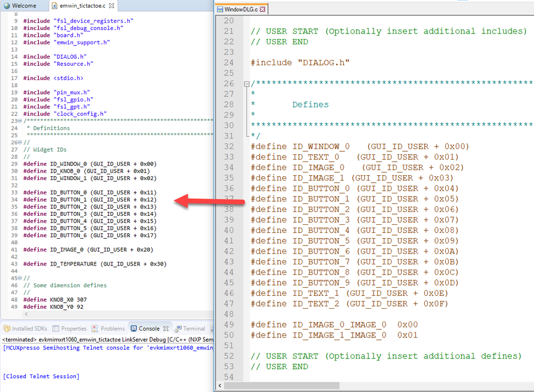Click the ID_TEXT_0 define in WindowDLG.c
Screen dimensions: 534x392
(355, 157)
